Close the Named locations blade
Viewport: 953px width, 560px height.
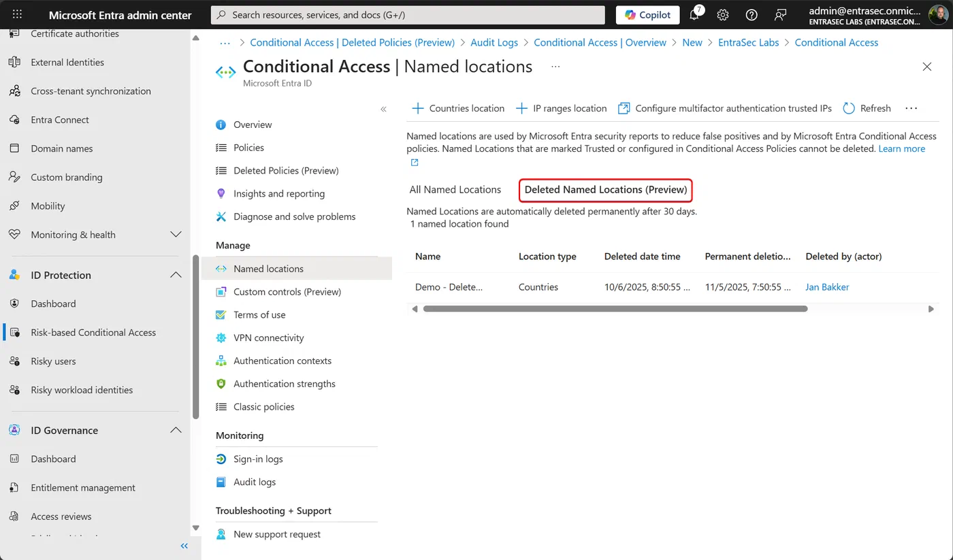point(926,67)
